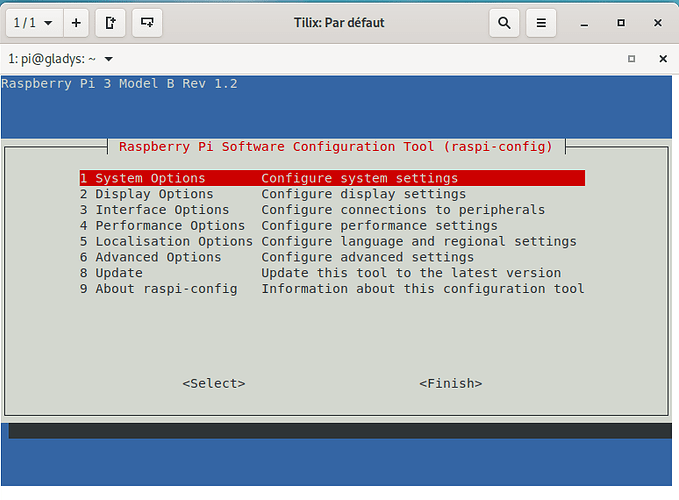Click 'Update this tool to the latest version'
The image size is (679, 500).
pos(411,273)
